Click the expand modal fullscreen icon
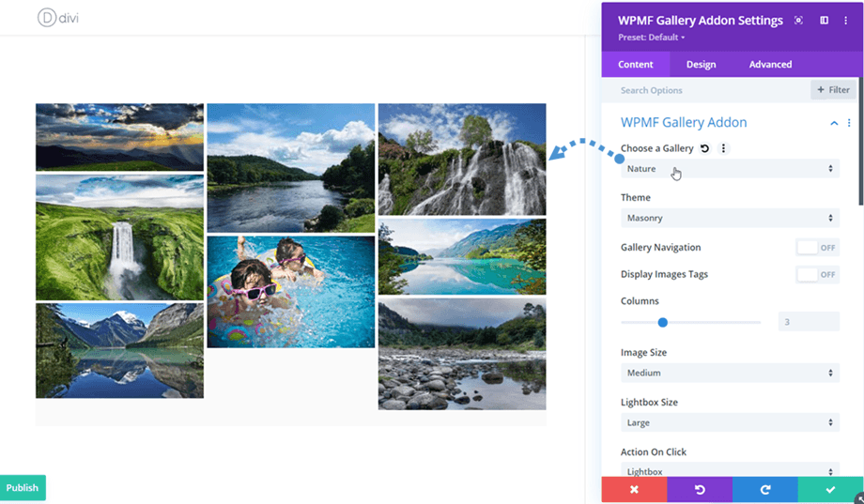 (798, 21)
